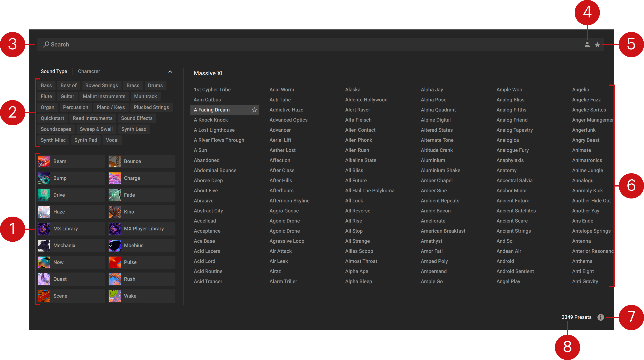Select the A Fading Dream preset
The image size is (644, 360).
coord(225,110)
